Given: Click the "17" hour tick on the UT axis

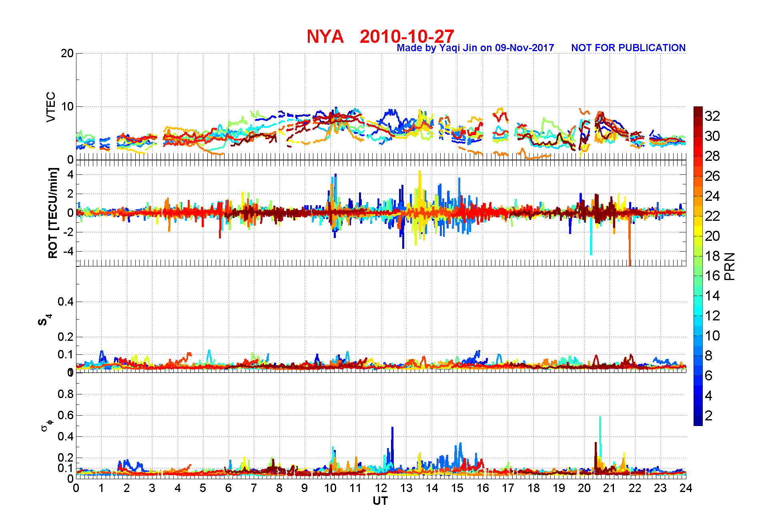Looking at the screenshot, I should coord(508,488).
